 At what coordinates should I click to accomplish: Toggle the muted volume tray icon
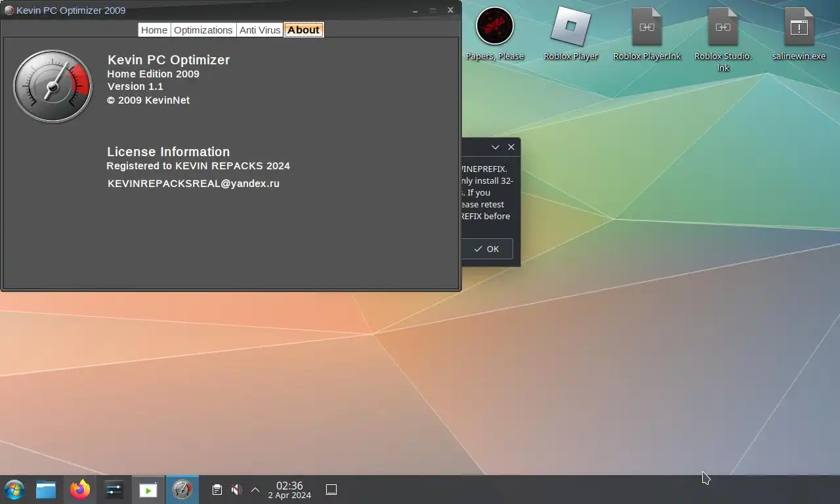237,490
